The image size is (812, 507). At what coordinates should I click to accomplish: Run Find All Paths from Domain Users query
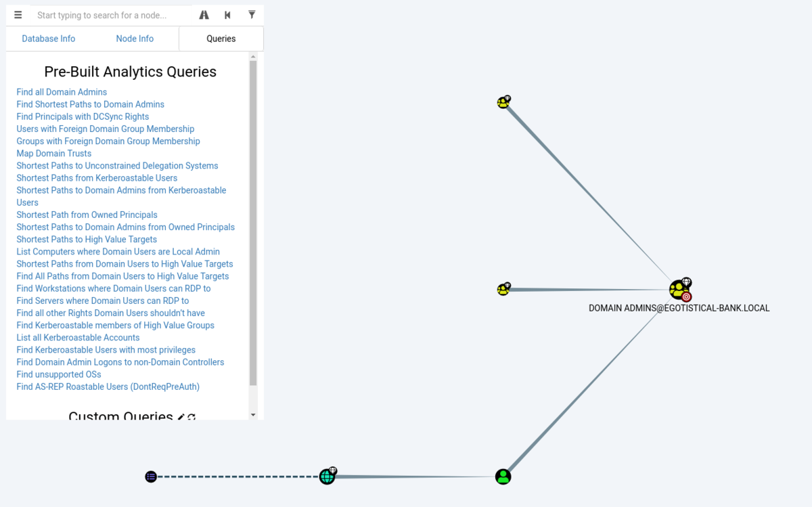tap(122, 275)
